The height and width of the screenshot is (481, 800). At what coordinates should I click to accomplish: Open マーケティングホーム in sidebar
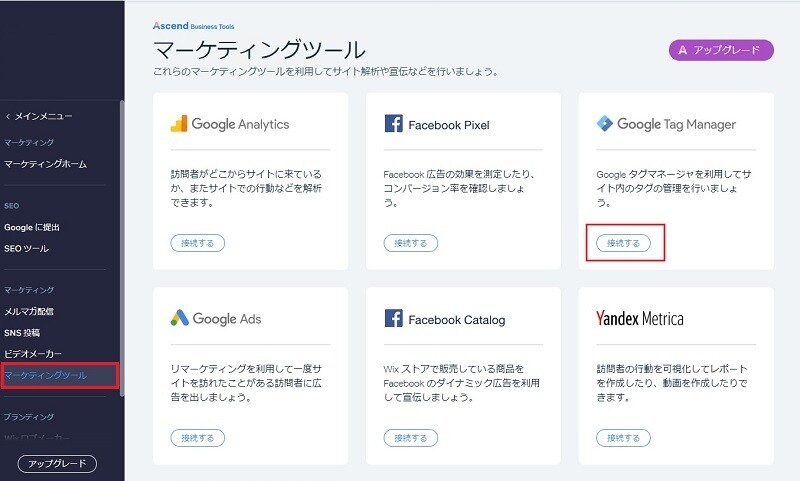click(x=45, y=164)
